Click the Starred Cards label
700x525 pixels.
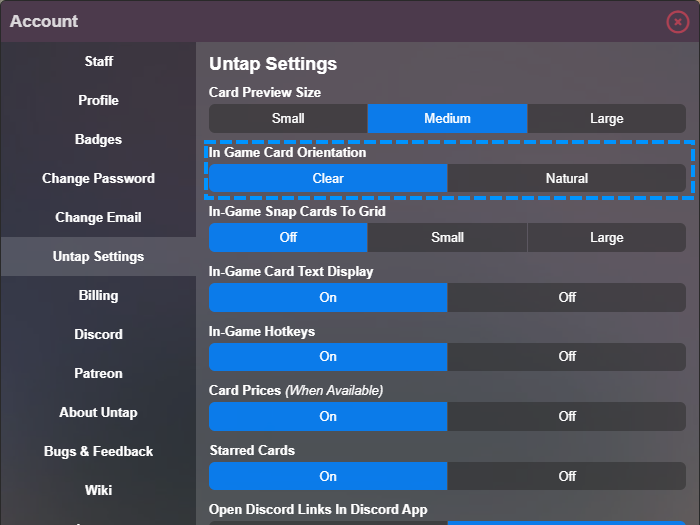[252, 450]
